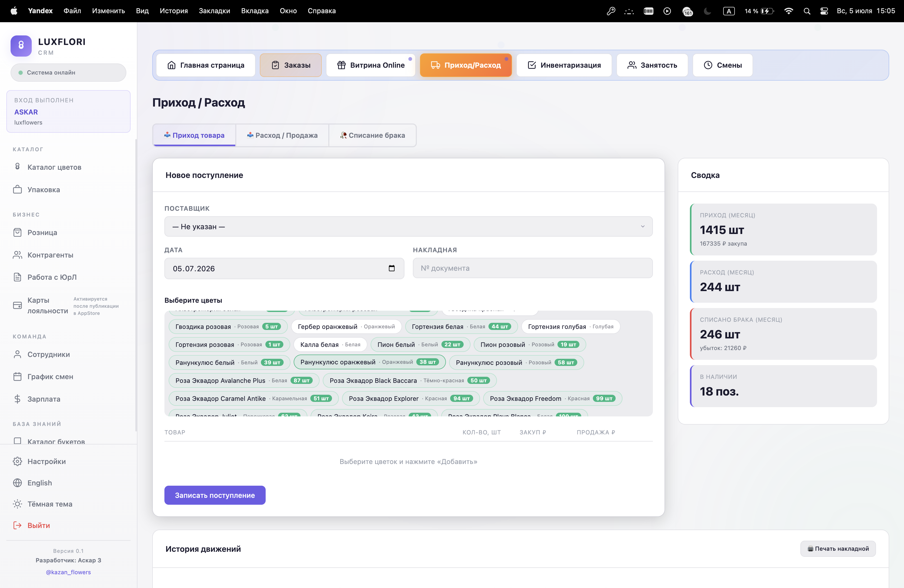904x588 pixels.
Task: Toggle Гортензия белая flower chip
Action: pyautogui.click(x=461, y=327)
